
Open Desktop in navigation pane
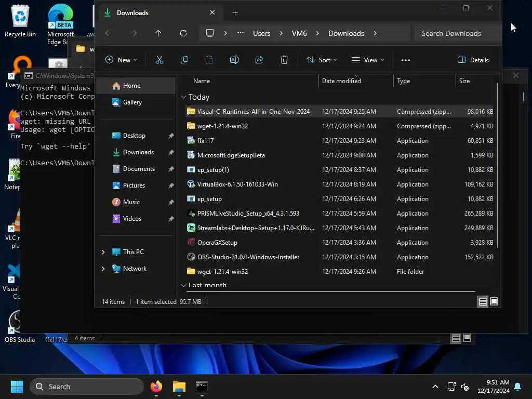(136, 136)
